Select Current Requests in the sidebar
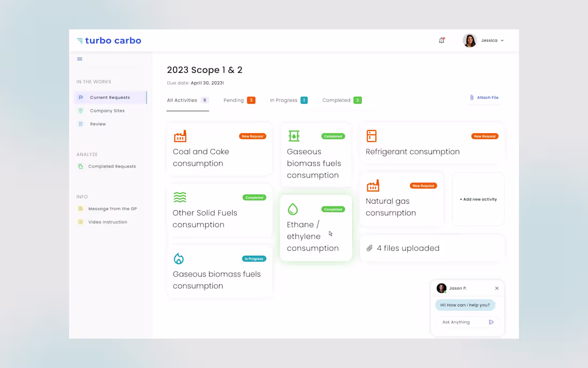The width and height of the screenshot is (588, 368). coord(110,97)
